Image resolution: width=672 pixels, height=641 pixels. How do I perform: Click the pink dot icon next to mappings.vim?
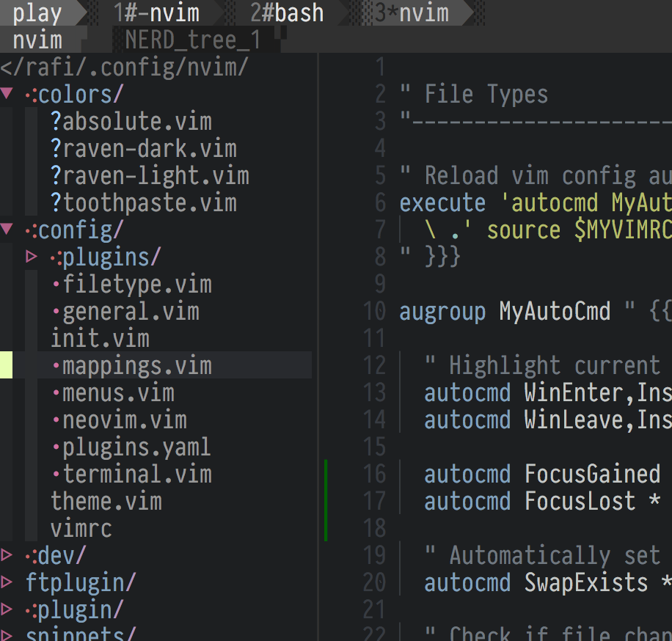pyautogui.click(x=57, y=365)
